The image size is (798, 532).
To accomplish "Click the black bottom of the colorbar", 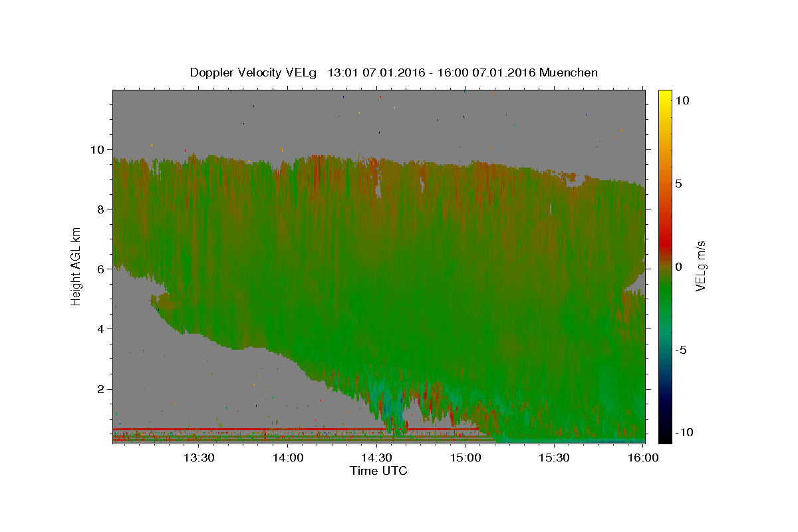I will [x=665, y=439].
